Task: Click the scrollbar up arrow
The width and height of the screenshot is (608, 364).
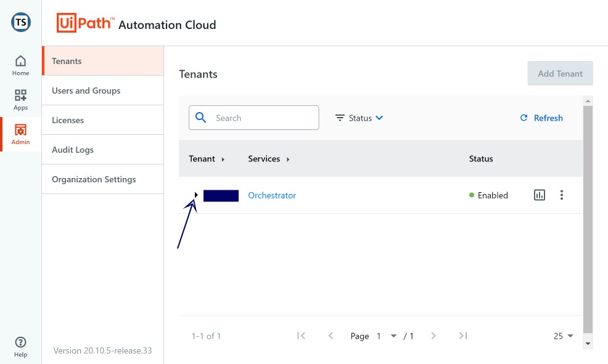Action: [x=588, y=100]
